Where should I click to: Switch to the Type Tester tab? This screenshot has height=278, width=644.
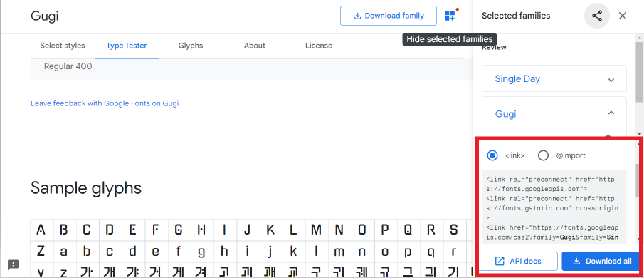[127, 46]
